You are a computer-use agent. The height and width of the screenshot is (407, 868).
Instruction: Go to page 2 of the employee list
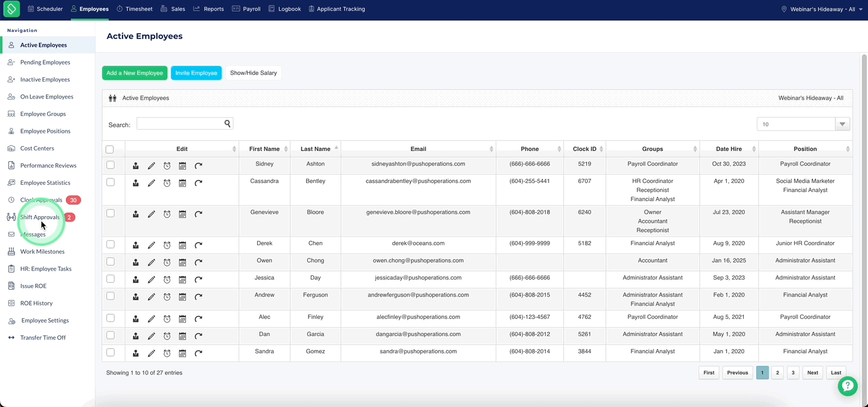point(777,373)
